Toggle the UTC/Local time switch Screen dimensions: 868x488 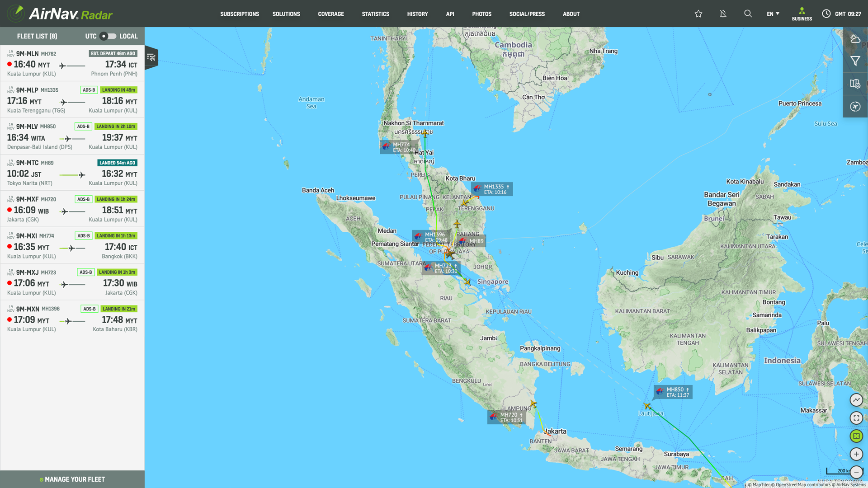pyautogui.click(x=108, y=36)
